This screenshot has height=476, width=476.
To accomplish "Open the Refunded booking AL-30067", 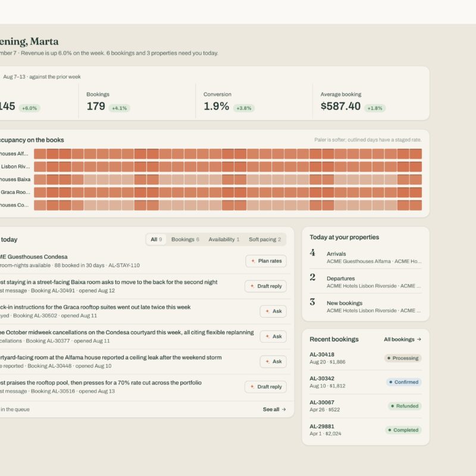I will (365, 406).
